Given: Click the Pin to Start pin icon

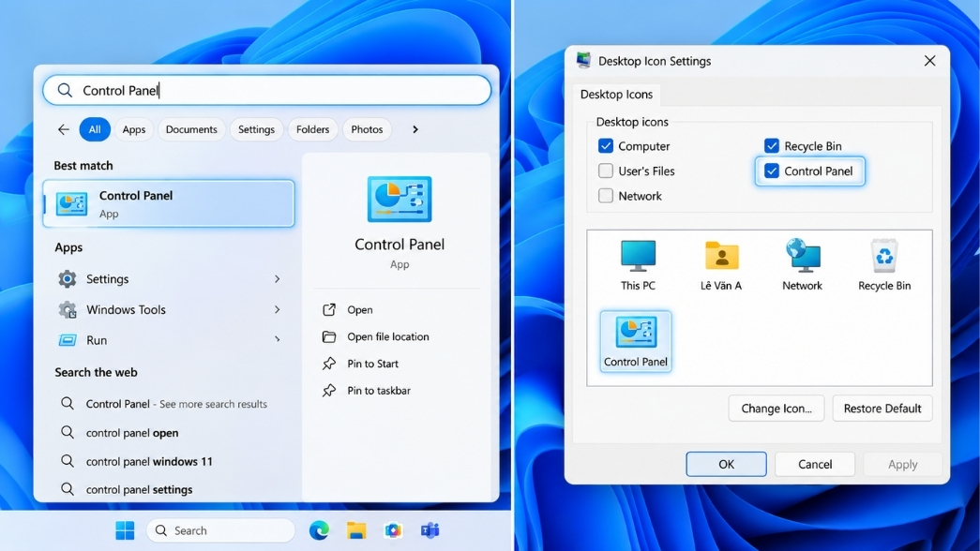Looking at the screenshot, I should (329, 364).
